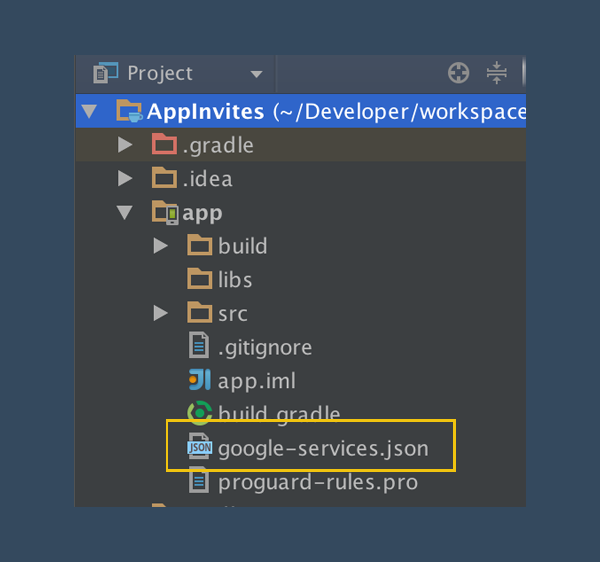The width and height of the screenshot is (600, 562).
Task: Click the red .gradle folder icon
Action: click(x=164, y=144)
